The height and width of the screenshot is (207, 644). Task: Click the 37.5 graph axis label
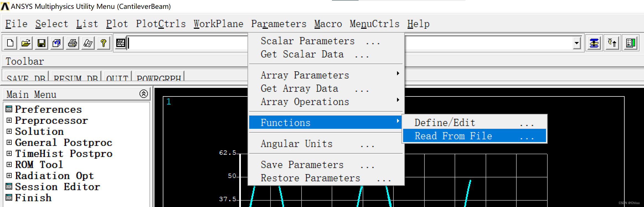tap(228, 199)
